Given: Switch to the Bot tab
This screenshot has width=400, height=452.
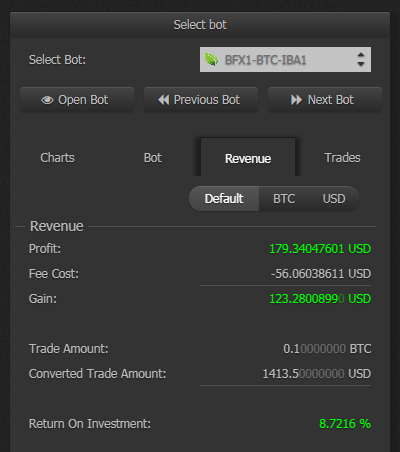Looking at the screenshot, I should [x=153, y=158].
